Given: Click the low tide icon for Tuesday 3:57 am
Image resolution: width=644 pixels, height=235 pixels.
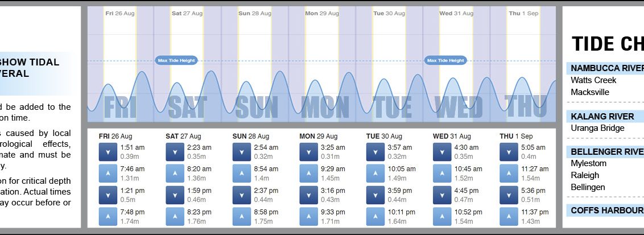Looking at the screenshot, I should [375, 152].
